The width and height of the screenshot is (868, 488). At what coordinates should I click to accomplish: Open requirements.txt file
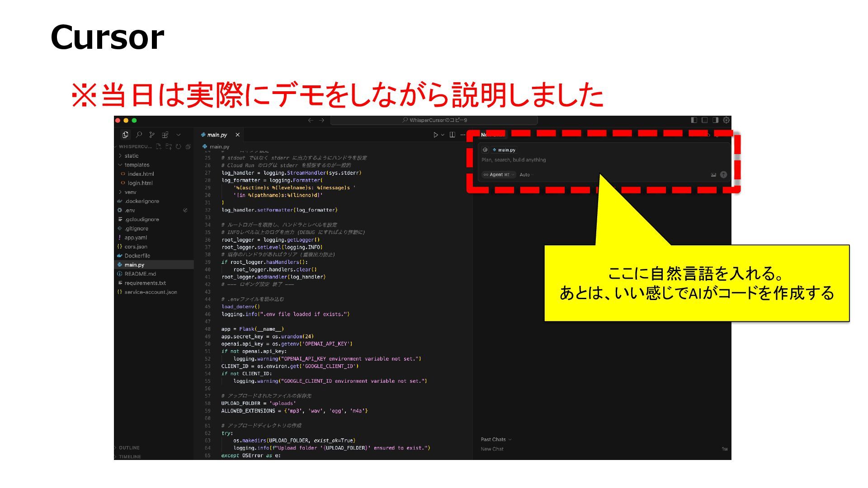154,283
